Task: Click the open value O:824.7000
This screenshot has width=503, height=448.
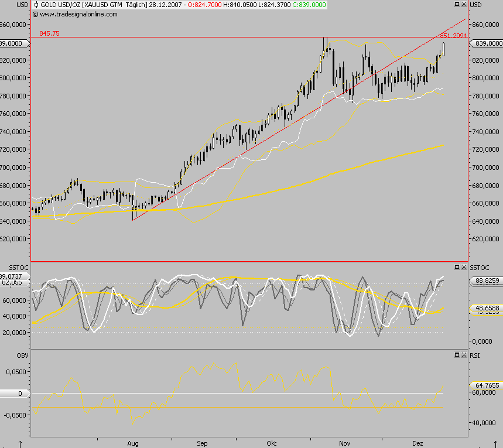Action: [204, 5]
